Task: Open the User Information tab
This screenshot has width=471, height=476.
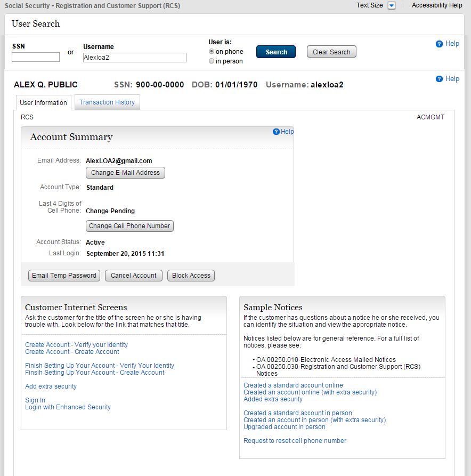Action: (43, 102)
